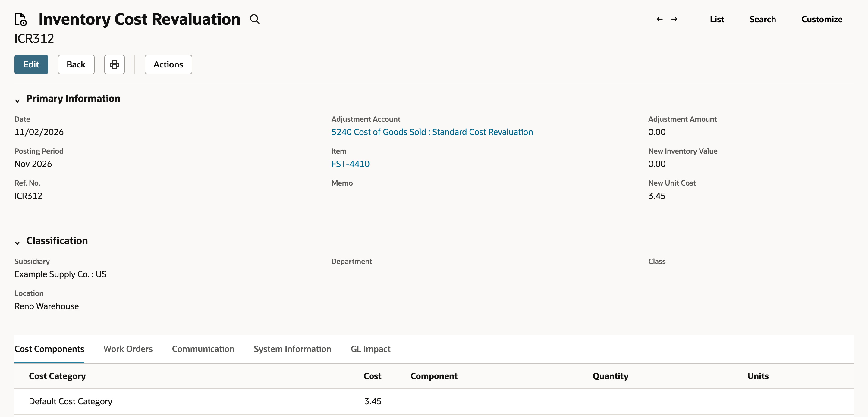Collapse the Classification section
868x417 pixels.
[x=17, y=243]
